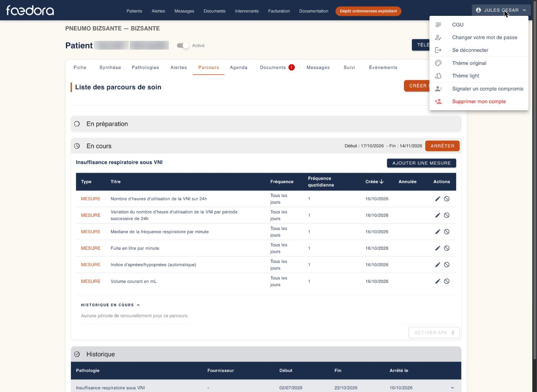The height and width of the screenshot is (392, 537).
Task: Expand the En préparation section
Action: (266, 124)
